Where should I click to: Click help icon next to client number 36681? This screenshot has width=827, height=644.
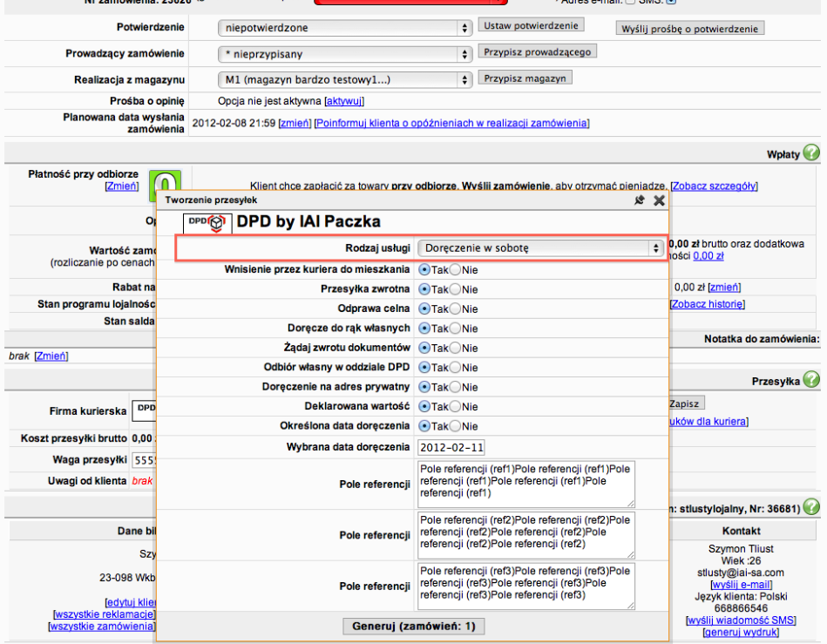811,506
